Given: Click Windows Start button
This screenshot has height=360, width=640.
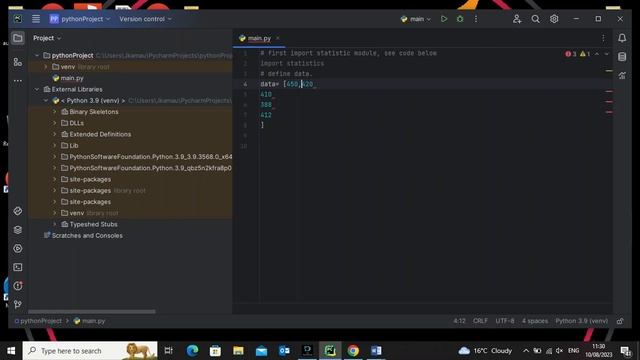Looking at the screenshot, I should (x=11, y=351).
